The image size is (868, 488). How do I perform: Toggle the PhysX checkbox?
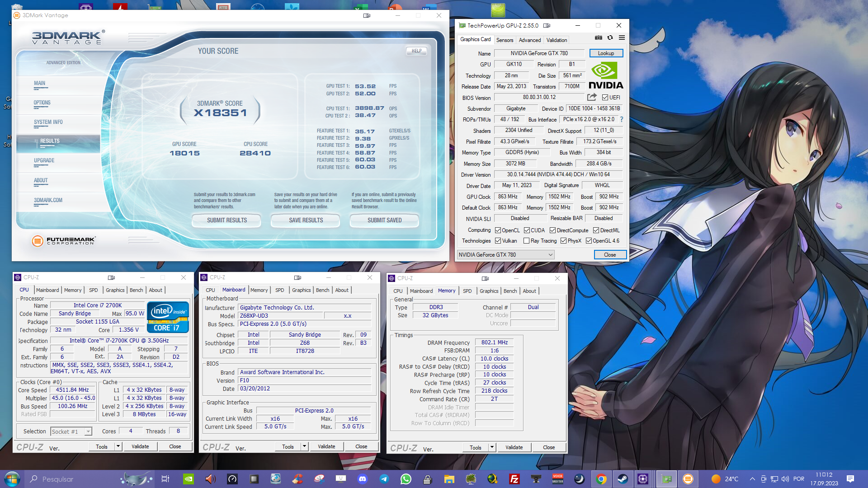point(563,241)
